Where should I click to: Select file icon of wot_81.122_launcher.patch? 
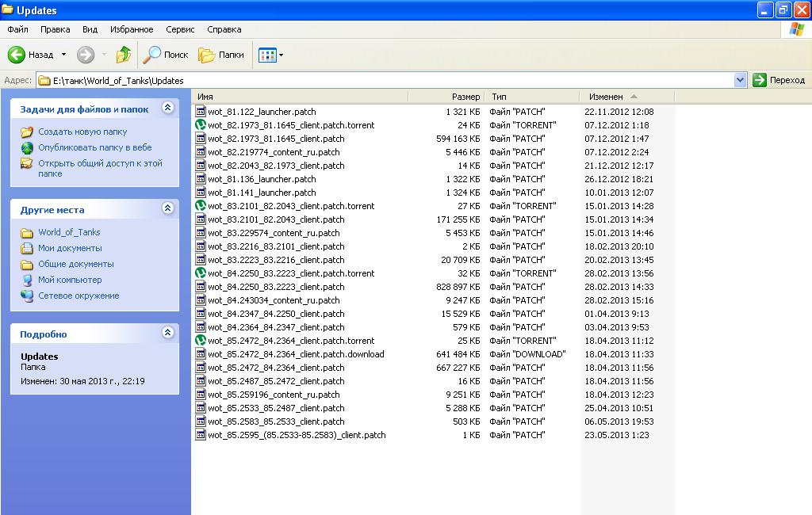(x=201, y=112)
